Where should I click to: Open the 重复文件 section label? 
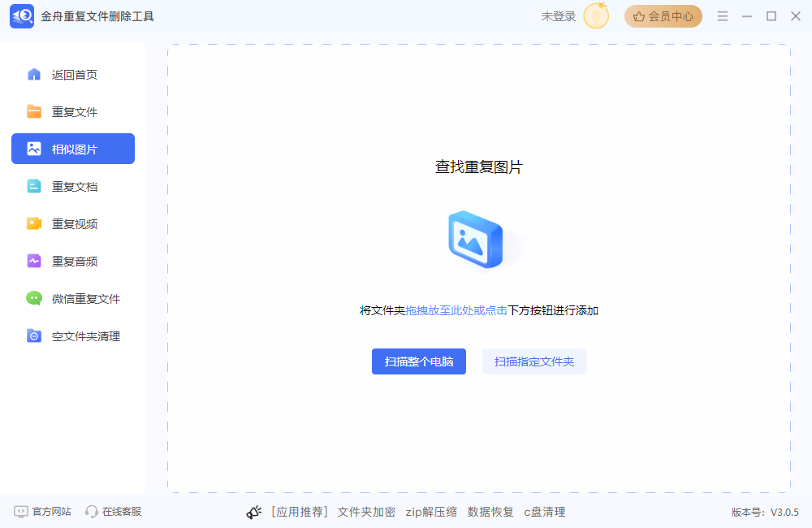coord(75,112)
